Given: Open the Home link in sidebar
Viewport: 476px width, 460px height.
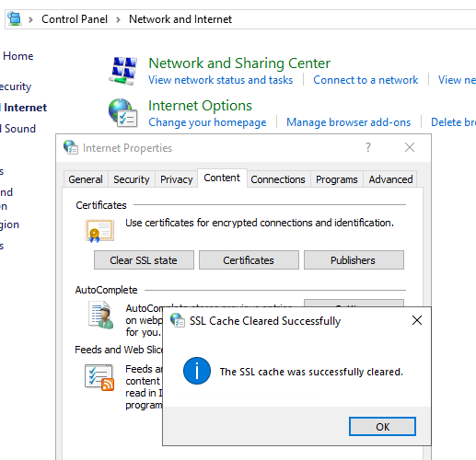Looking at the screenshot, I should pyautogui.click(x=17, y=56).
